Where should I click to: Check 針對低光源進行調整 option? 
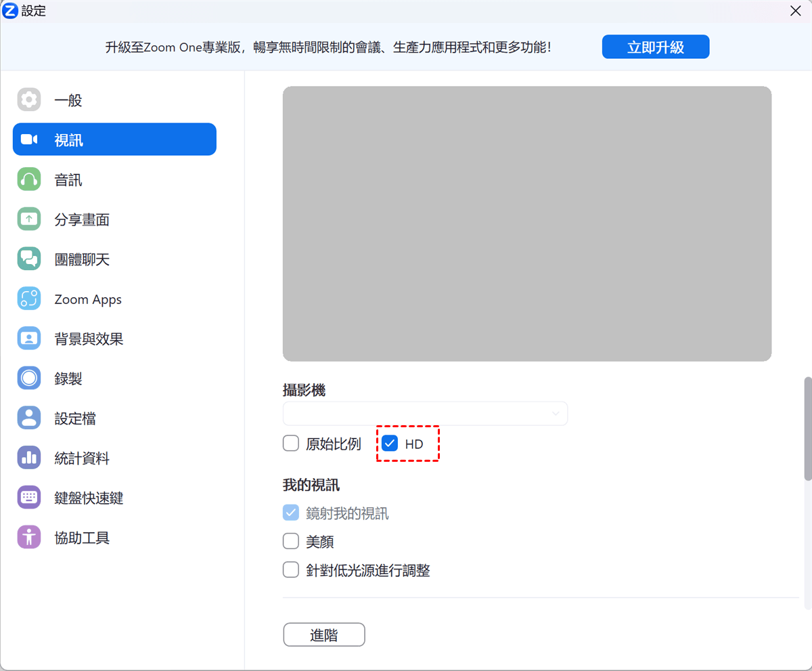point(291,570)
